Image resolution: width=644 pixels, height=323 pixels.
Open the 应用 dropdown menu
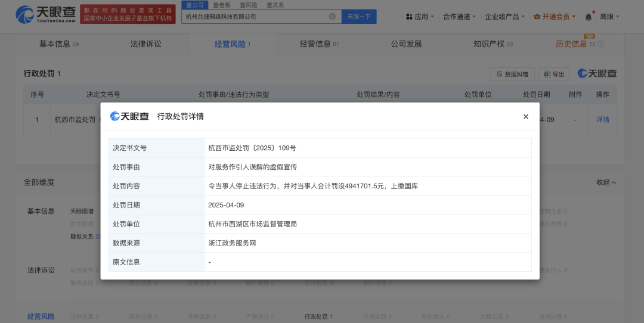pos(420,17)
